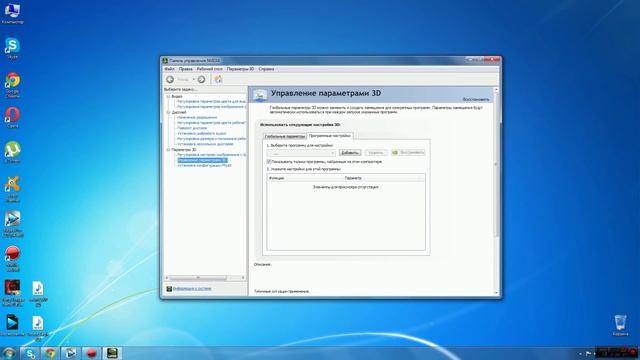Select the avast desktop icon

[x=12, y=189]
